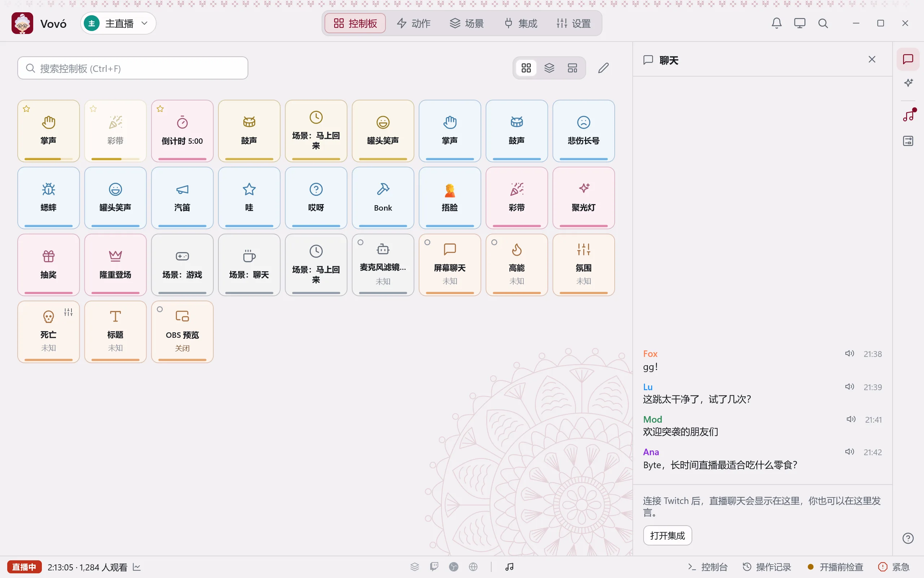This screenshot has height=578, width=924.
Task: Open the 集成 tab
Action: [x=520, y=23]
